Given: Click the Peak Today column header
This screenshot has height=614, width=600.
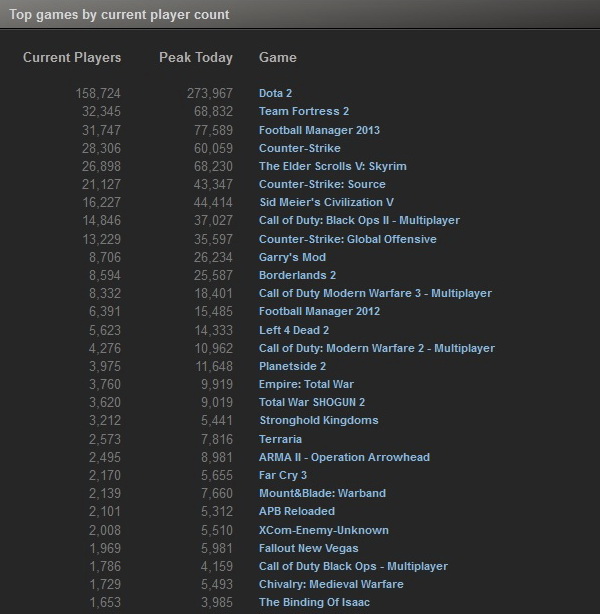Looking at the screenshot, I should click(195, 58).
